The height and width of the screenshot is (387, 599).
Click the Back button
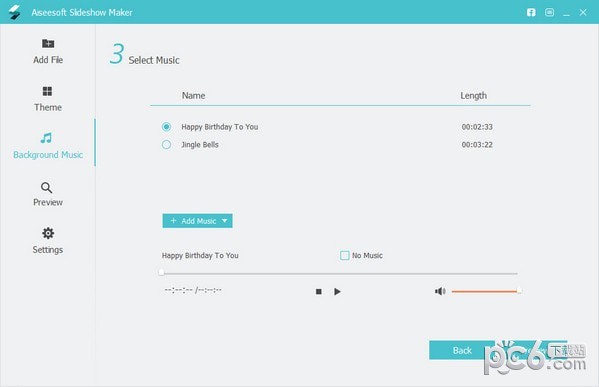pos(462,350)
